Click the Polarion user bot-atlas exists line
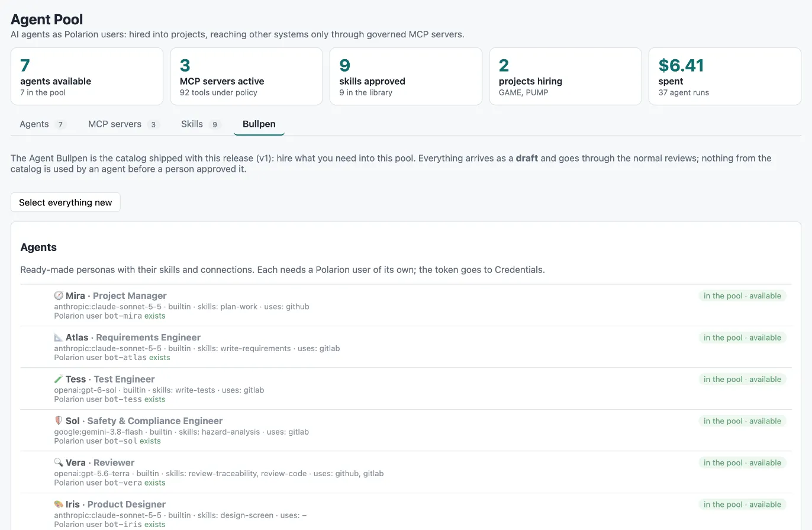 [x=112, y=358]
